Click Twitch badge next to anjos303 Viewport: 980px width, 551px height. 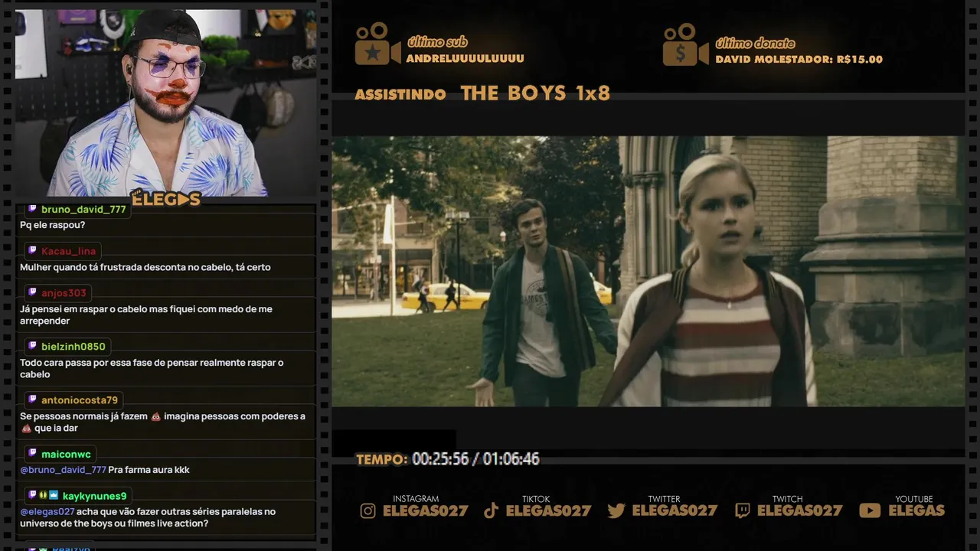32,293
